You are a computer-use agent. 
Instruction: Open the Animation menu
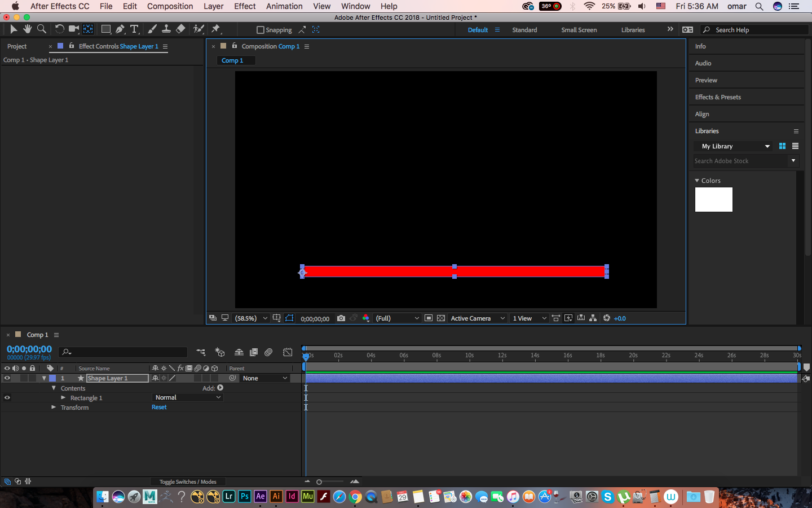coord(284,6)
